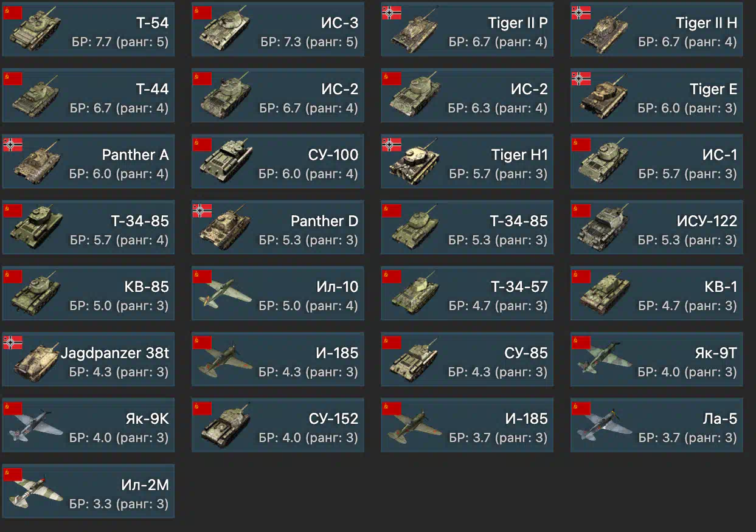Viewport: 756px width, 532px height.
Task: Click the Ил-2М aircraft picture
Action: pyautogui.click(x=35, y=491)
